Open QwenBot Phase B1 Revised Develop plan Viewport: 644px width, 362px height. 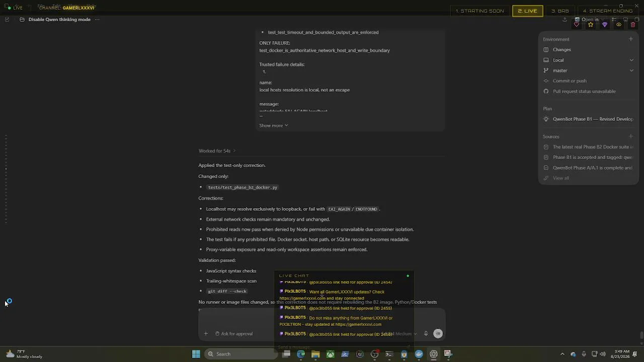pyautogui.click(x=593, y=119)
